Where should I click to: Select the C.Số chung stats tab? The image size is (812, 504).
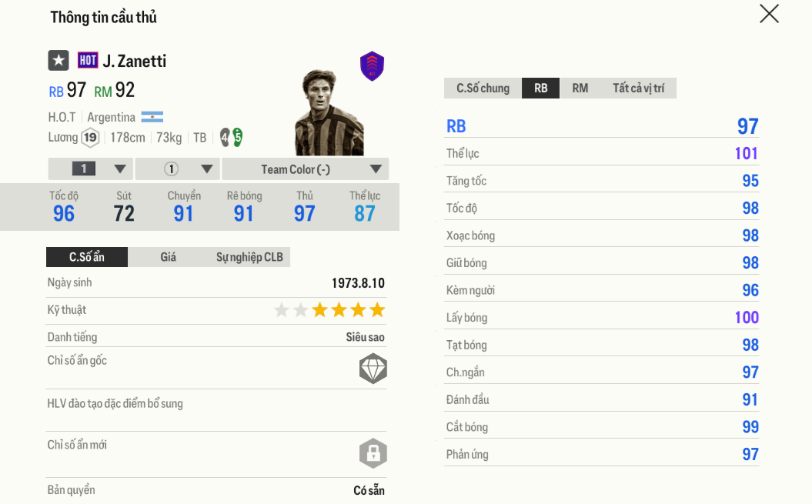[483, 88]
